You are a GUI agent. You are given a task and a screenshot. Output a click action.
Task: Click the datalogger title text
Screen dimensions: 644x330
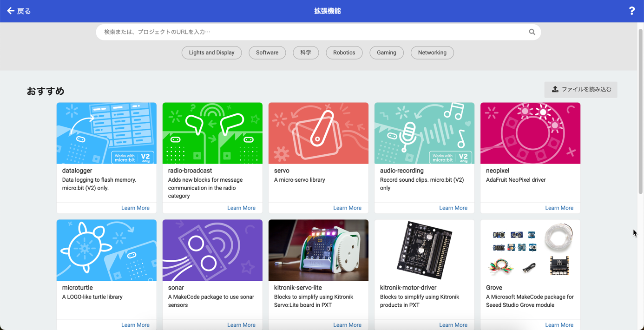pyautogui.click(x=77, y=171)
